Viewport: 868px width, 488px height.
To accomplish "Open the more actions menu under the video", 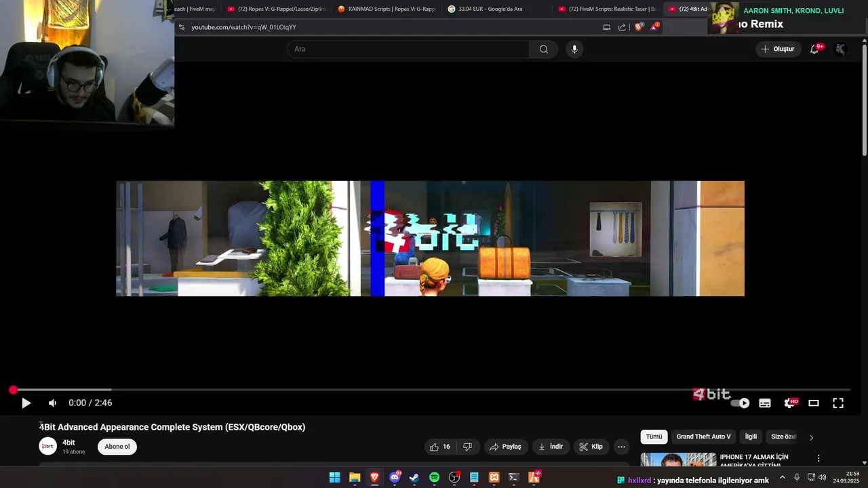I will 621,447.
